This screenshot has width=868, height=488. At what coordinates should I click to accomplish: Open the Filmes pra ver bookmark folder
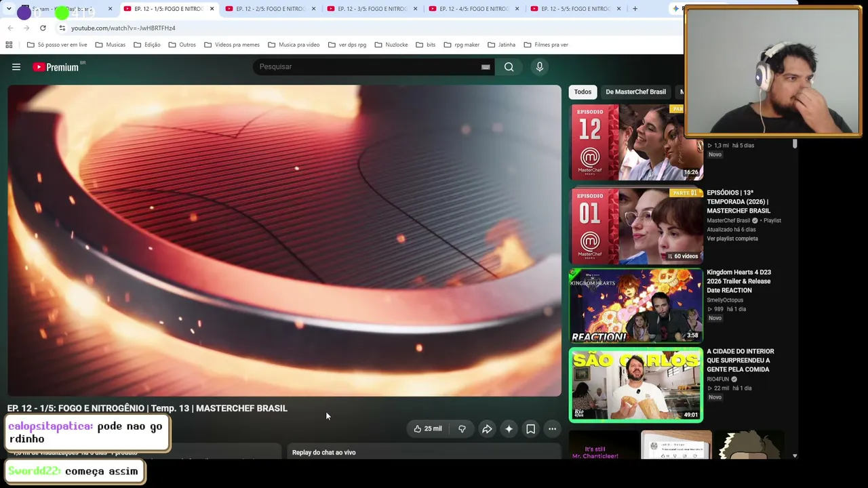pos(546,45)
